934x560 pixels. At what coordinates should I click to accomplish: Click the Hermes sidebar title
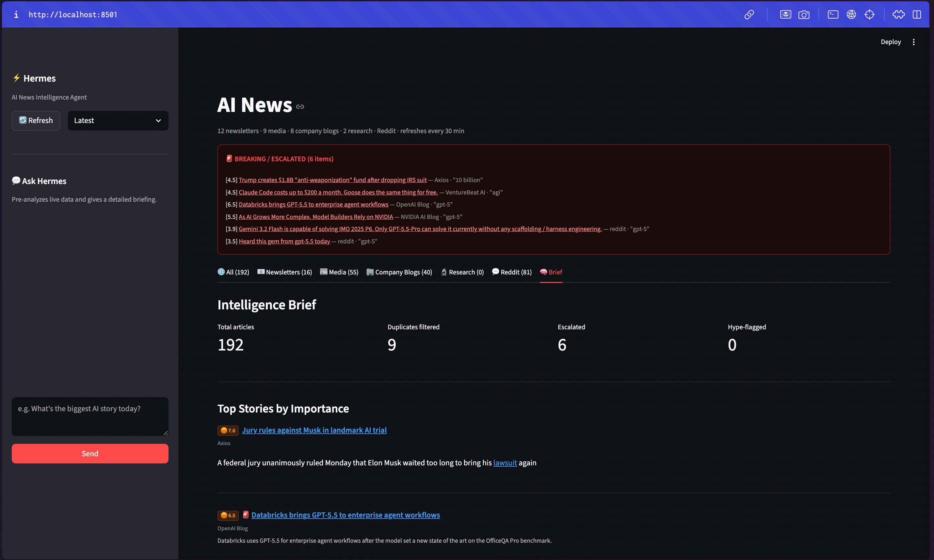pyautogui.click(x=34, y=79)
